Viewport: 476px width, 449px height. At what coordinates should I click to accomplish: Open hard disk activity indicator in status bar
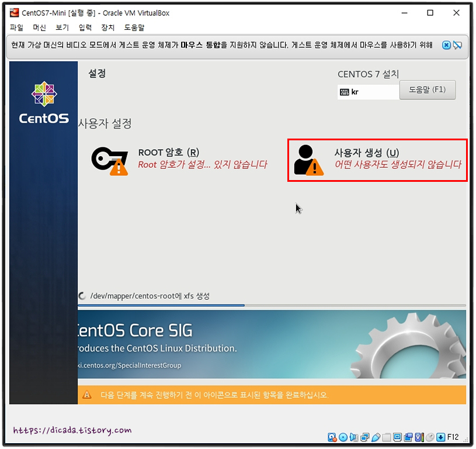[332, 437]
